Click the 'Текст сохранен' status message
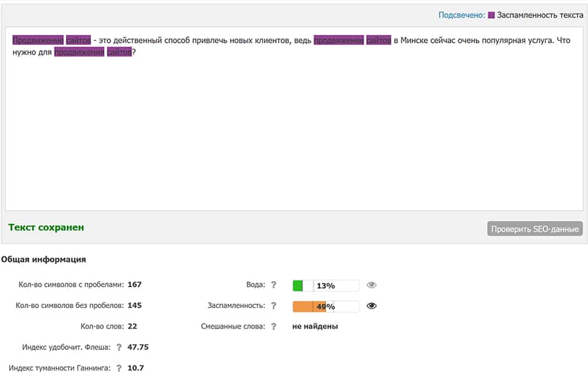Screen dimensions: 588x380 click(x=46, y=227)
